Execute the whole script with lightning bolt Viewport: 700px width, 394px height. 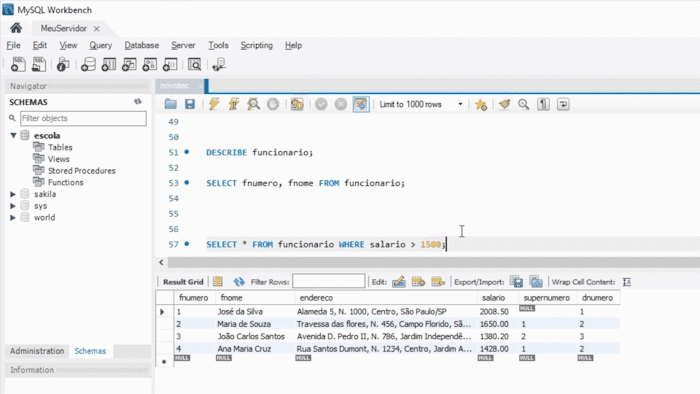pyautogui.click(x=214, y=104)
